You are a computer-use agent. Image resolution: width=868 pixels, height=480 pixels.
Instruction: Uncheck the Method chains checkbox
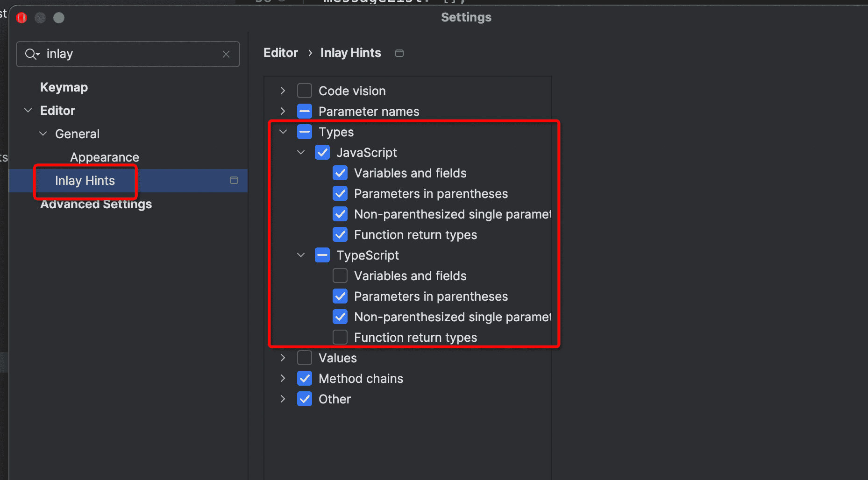coord(305,378)
